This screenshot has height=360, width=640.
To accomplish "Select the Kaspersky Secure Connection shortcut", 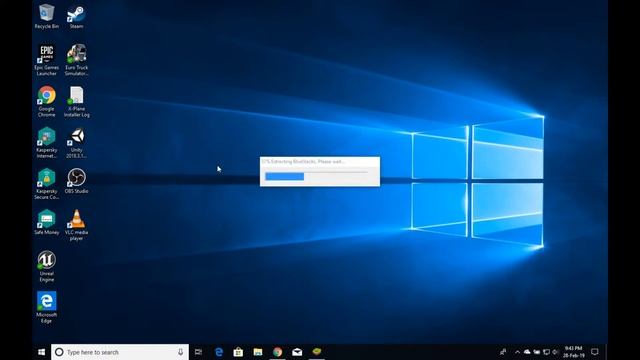I will click(47, 184).
